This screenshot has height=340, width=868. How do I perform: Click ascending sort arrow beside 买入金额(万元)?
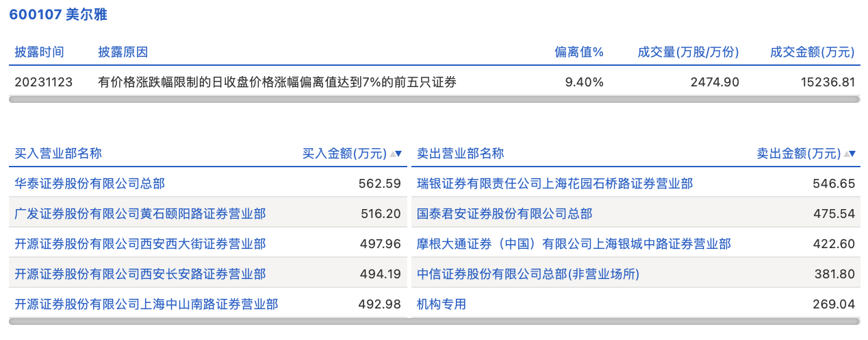pyautogui.click(x=392, y=154)
